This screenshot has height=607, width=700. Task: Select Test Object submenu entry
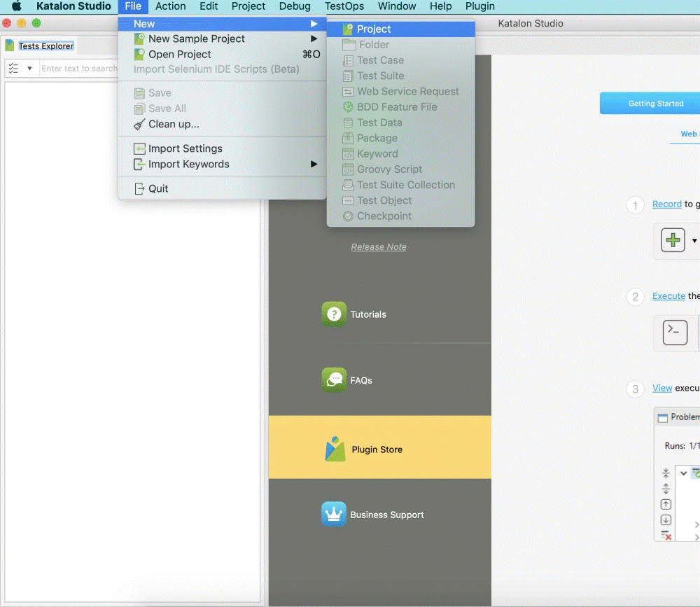pyautogui.click(x=400, y=200)
